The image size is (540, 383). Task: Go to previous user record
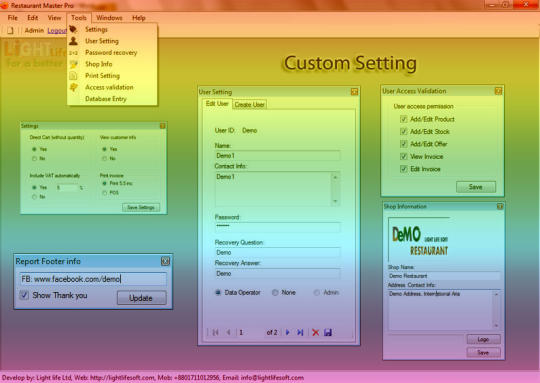tap(228, 332)
